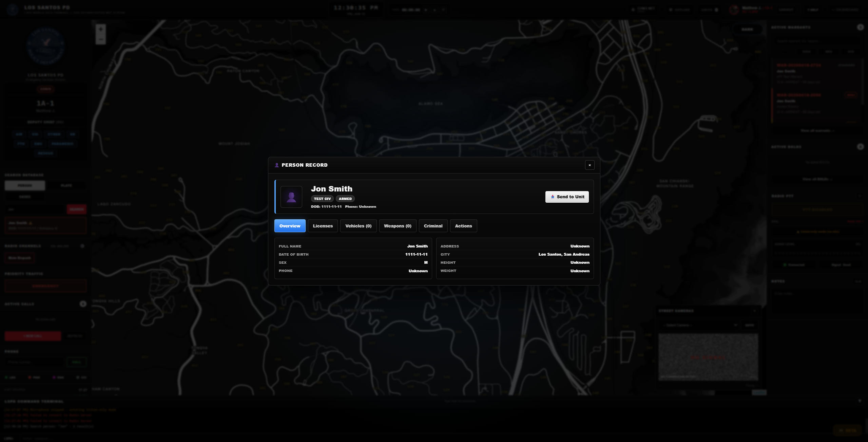
Task: Toggle the Dark map style button
Action: coord(747,29)
